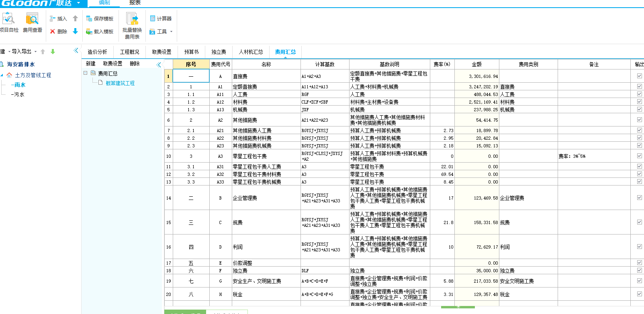Open the 工程概况 tab

(x=129, y=52)
